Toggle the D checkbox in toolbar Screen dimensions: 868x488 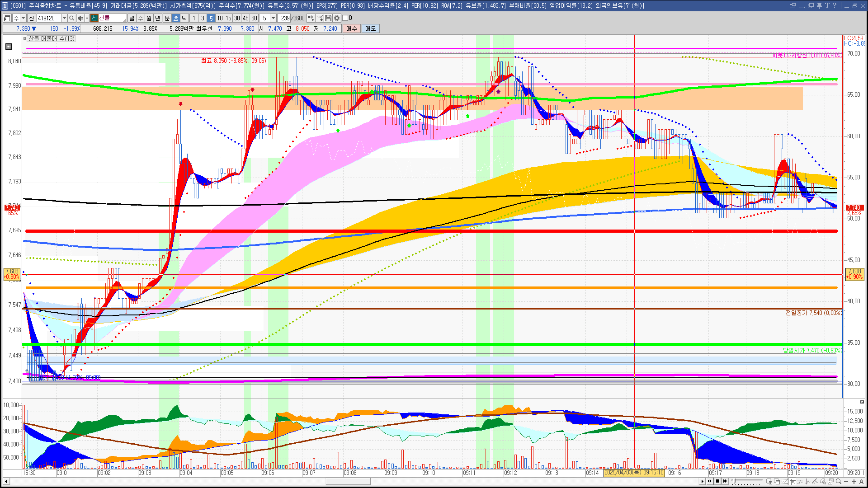(345, 18)
